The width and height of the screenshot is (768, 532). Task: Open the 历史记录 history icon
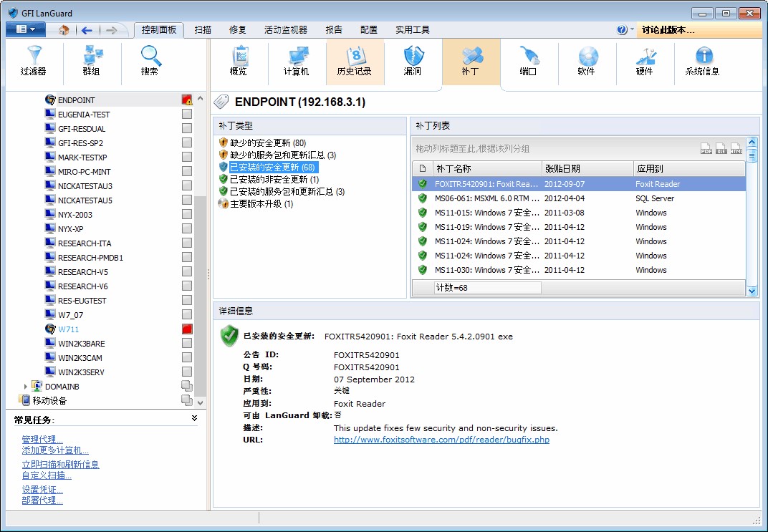click(355, 55)
